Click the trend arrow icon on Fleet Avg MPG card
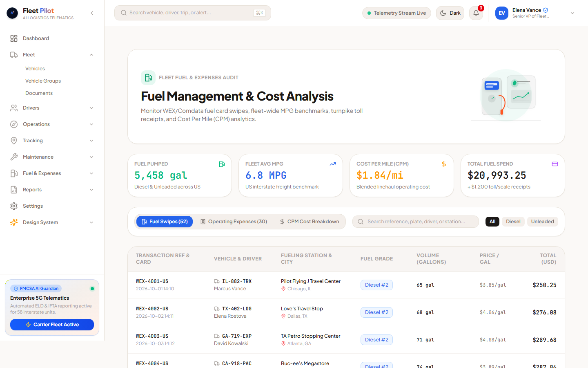588x368 pixels. point(333,164)
